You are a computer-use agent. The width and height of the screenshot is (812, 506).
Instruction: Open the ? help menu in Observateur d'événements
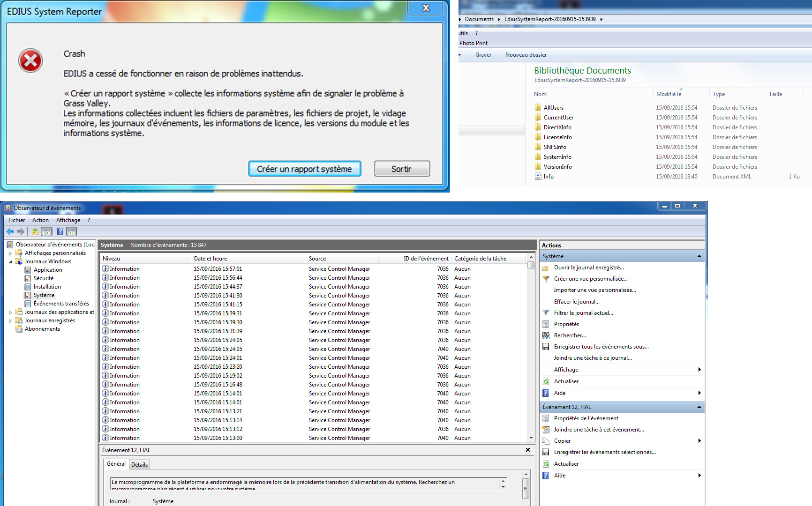89,220
